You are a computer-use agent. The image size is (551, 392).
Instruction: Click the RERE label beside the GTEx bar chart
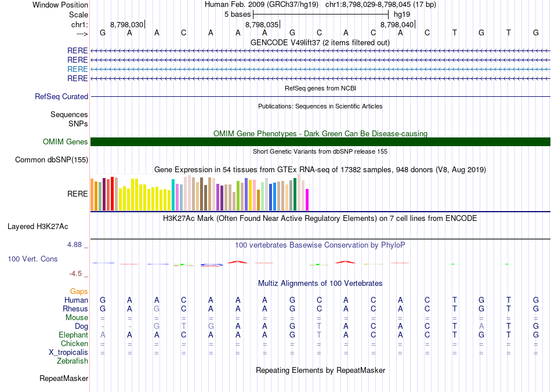tap(77, 194)
